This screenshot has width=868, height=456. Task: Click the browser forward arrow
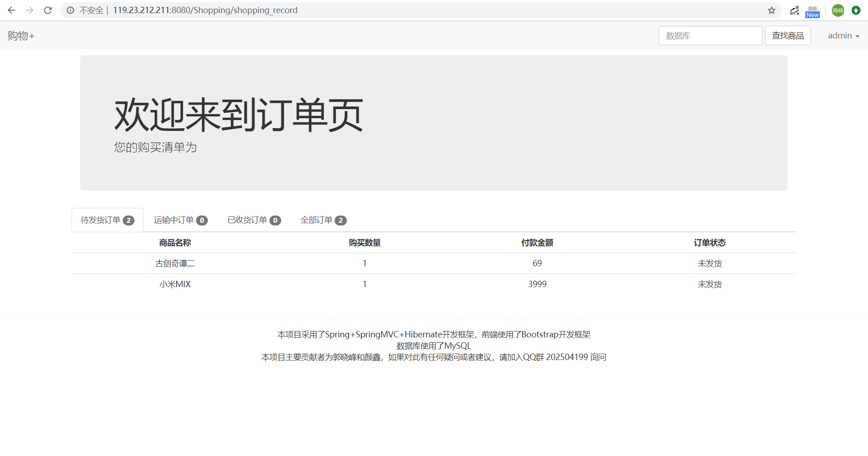29,10
